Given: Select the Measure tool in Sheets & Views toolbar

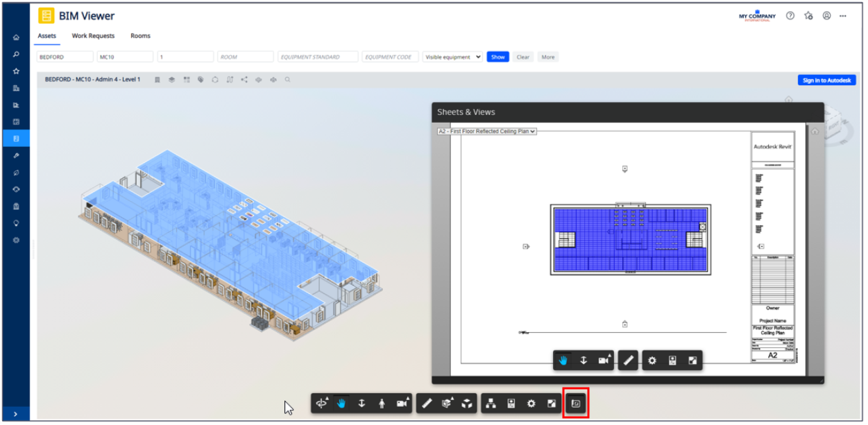Looking at the screenshot, I should (627, 360).
